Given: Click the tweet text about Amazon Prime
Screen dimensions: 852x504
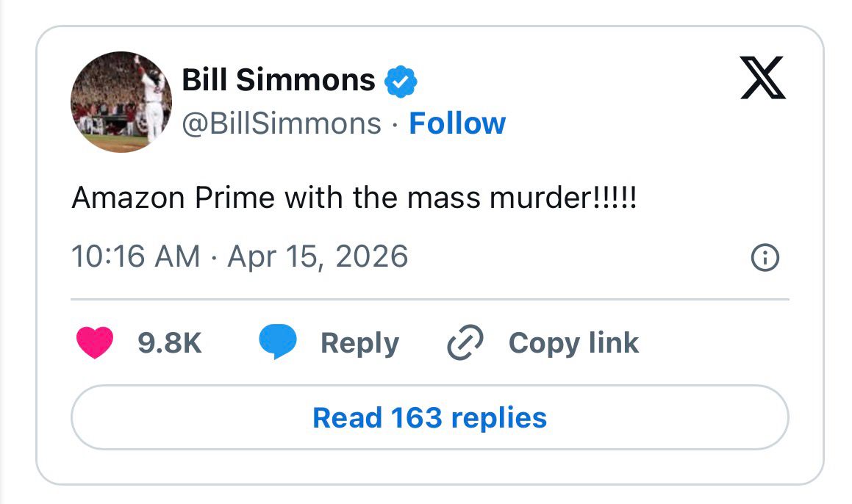Looking at the screenshot, I should point(353,198).
